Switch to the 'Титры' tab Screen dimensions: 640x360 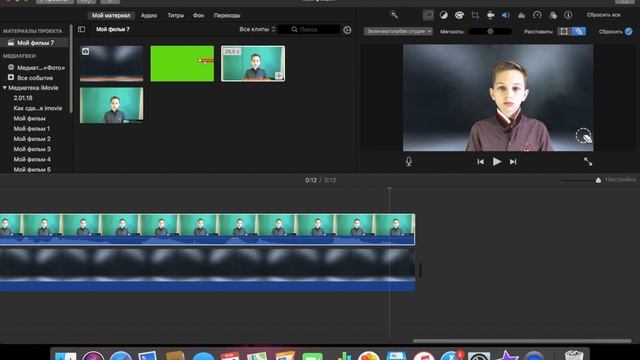tap(176, 16)
